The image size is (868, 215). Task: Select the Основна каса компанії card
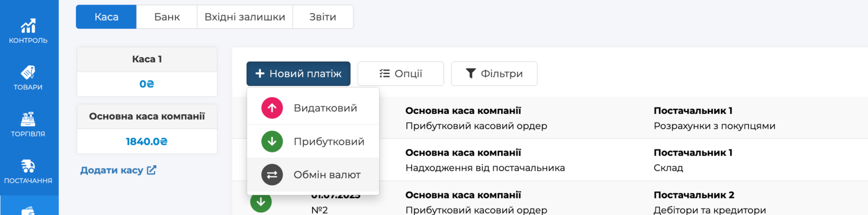(x=147, y=129)
